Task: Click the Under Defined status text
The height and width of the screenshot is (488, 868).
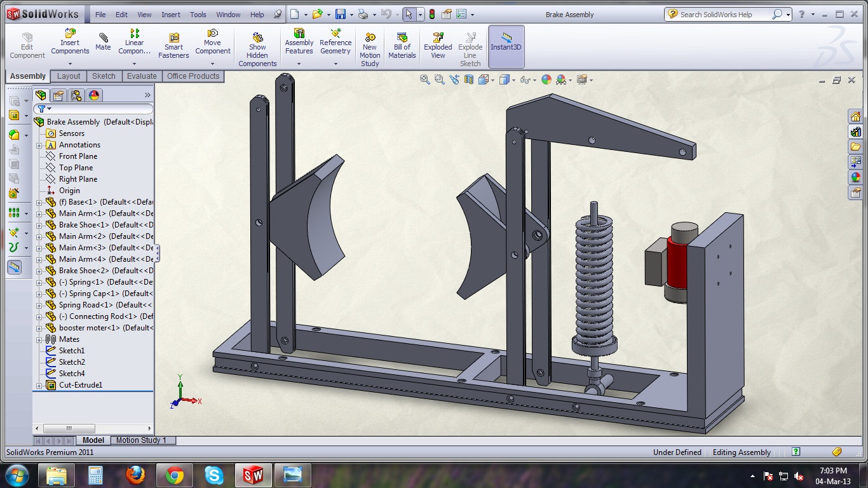Action: [677, 452]
